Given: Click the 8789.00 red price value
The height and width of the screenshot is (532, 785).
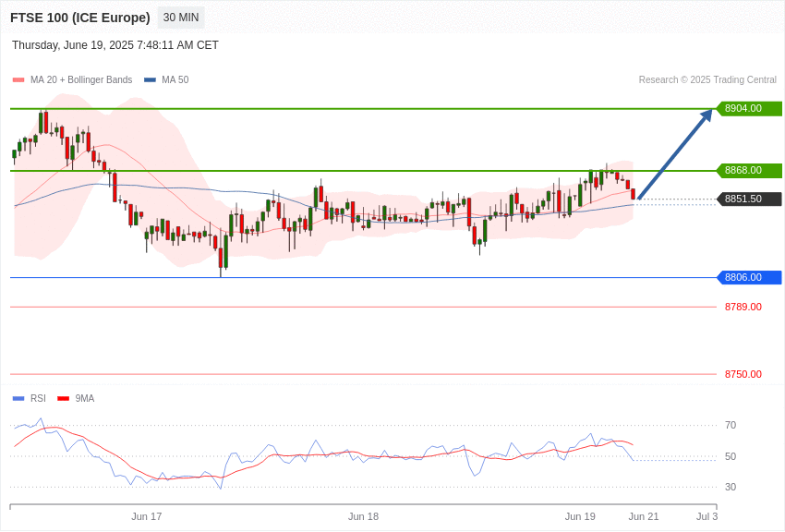Looking at the screenshot, I should point(743,307).
